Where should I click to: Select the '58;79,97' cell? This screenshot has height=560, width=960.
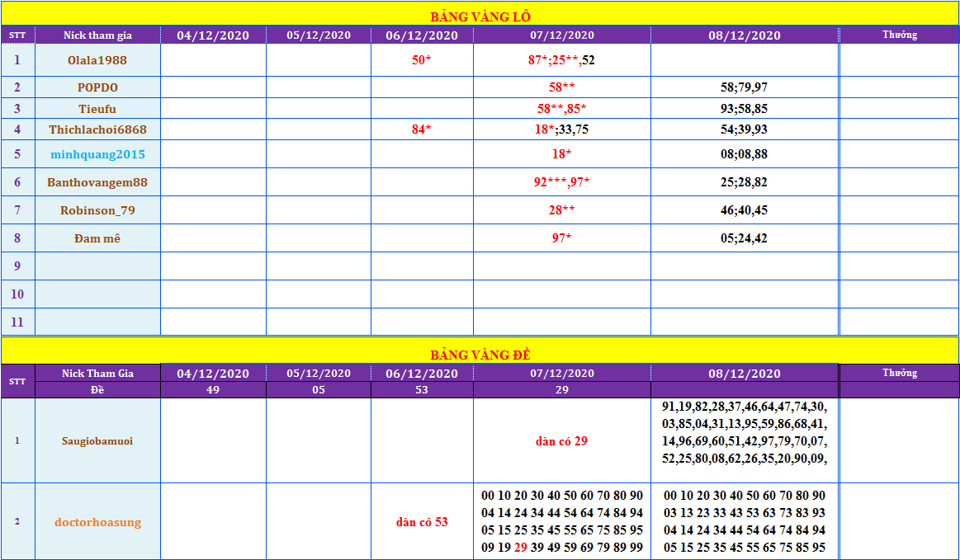[745, 87]
